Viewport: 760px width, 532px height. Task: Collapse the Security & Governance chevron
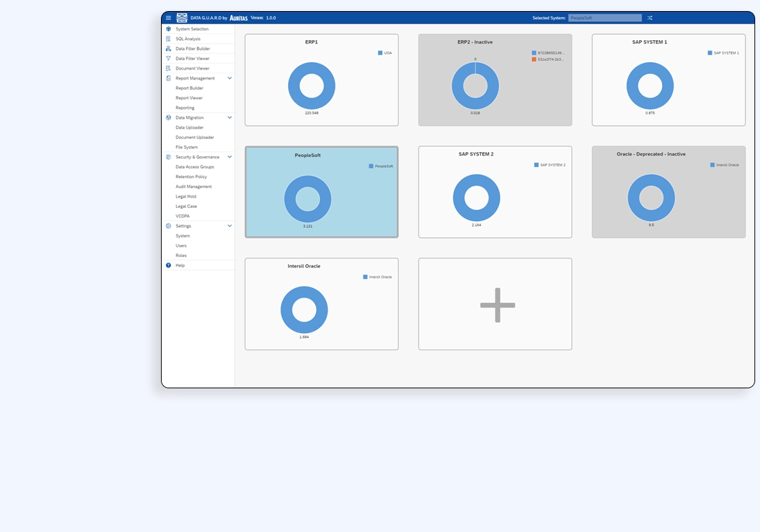point(230,157)
